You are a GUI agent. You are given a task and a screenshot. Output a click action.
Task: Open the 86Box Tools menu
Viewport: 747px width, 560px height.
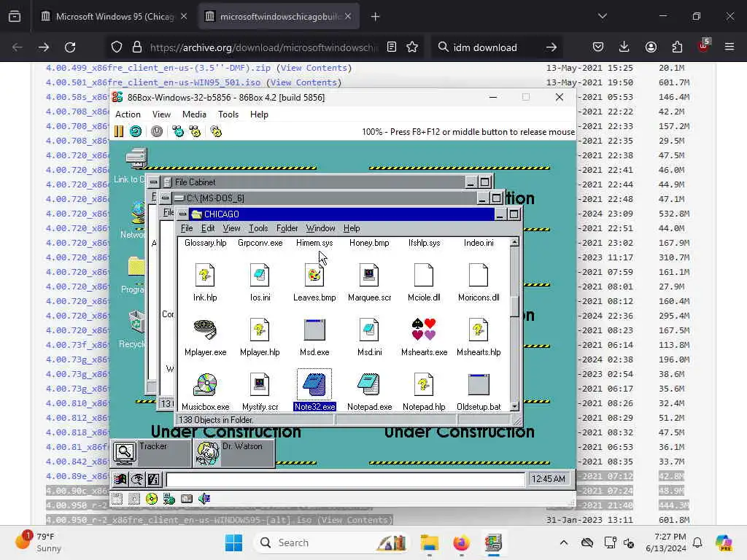(x=228, y=114)
